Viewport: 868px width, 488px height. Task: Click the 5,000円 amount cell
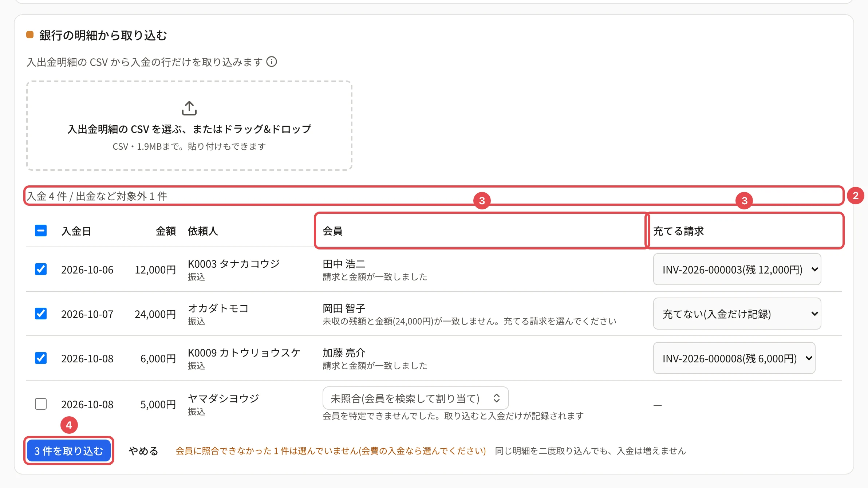point(158,405)
